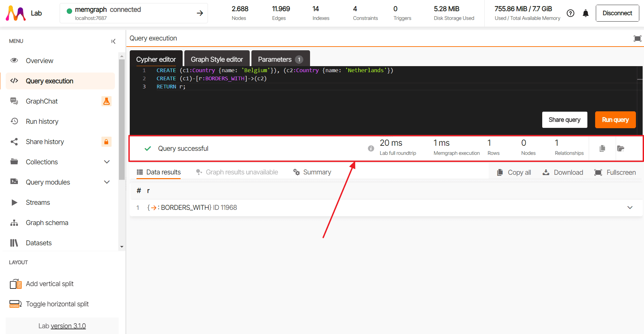Click the 'Query successful' status text
Image resolution: width=644 pixels, height=334 pixels.
[x=183, y=148]
